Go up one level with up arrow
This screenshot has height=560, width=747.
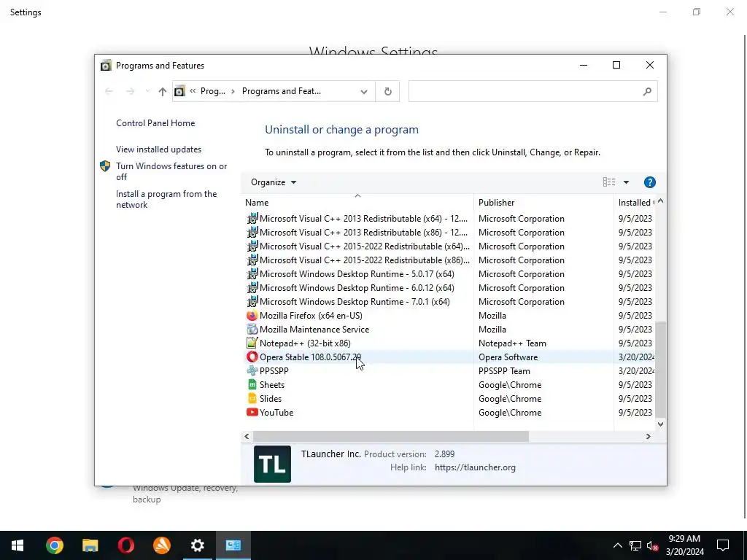[x=163, y=91]
